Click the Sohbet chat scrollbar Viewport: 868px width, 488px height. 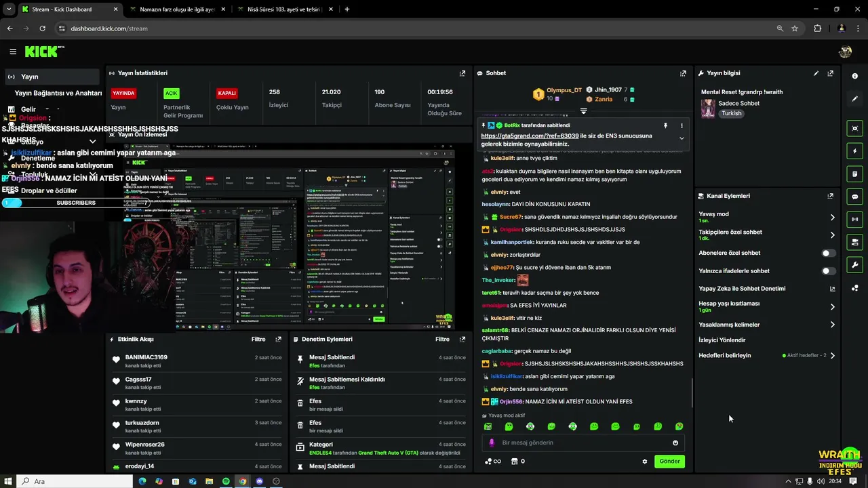[x=692, y=393]
